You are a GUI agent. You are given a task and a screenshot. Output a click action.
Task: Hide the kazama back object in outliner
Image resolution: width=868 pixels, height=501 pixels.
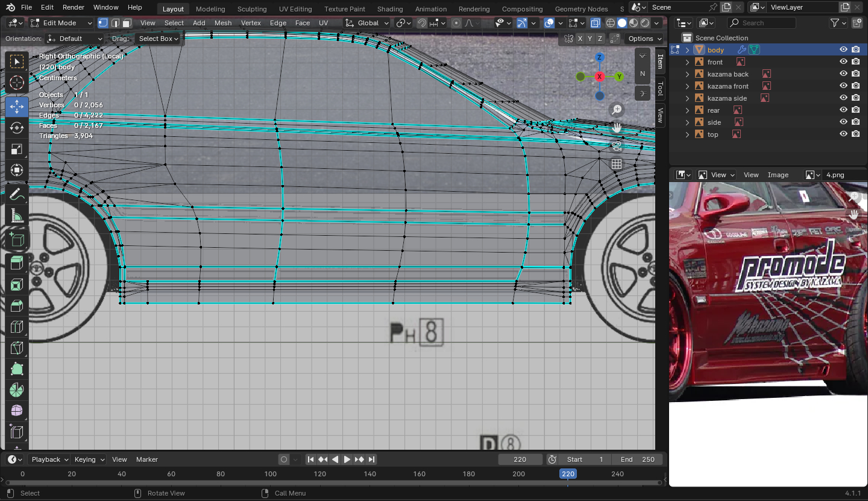(x=843, y=74)
